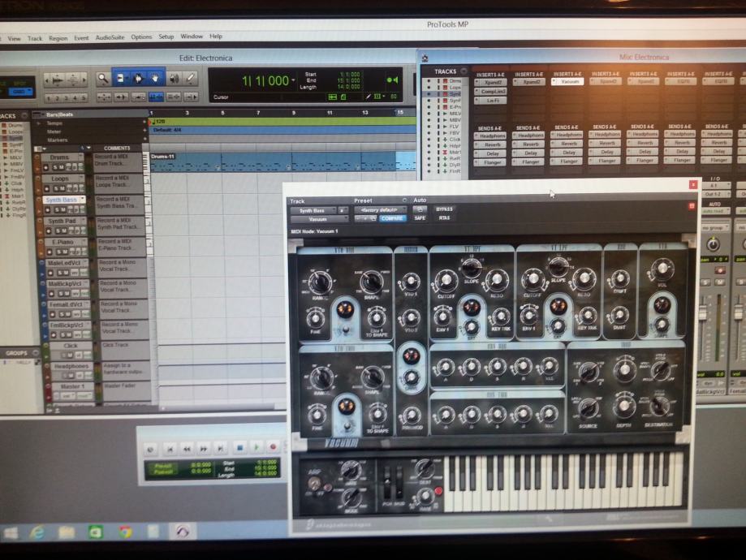This screenshot has width=746, height=560.
Task: Click the Play button in Transport window
Action: coord(257,447)
